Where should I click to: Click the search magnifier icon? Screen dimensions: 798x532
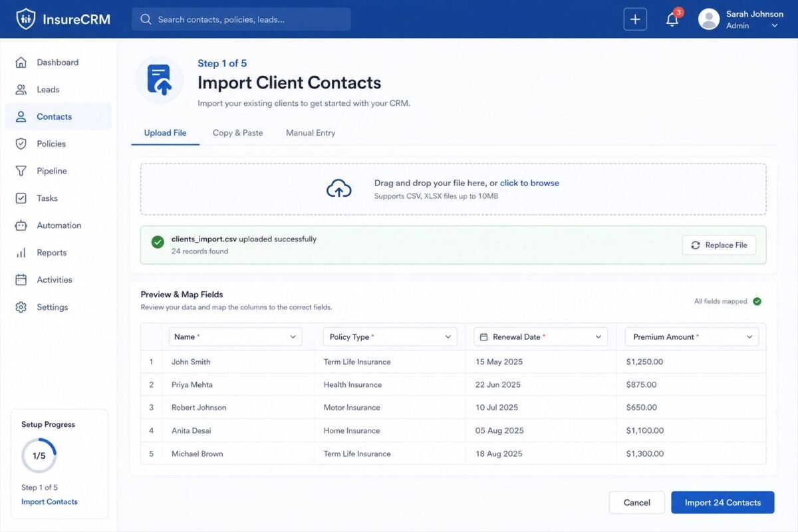point(146,19)
